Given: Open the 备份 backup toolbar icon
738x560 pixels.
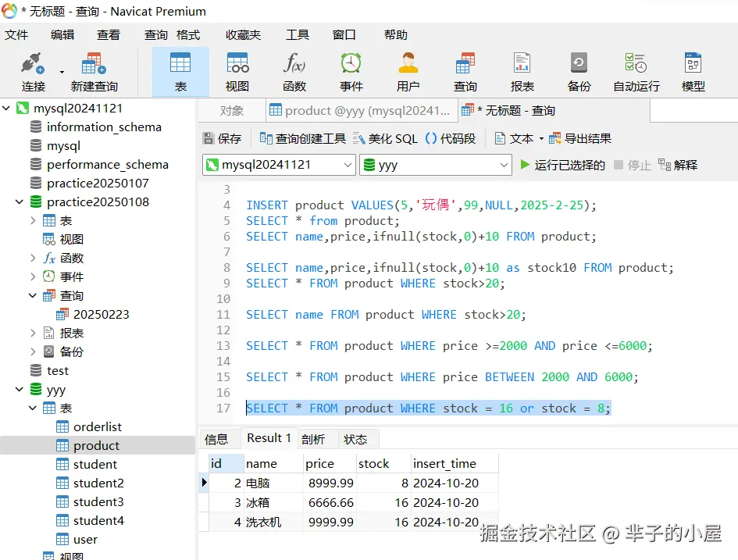Looking at the screenshot, I should (579, 72).
